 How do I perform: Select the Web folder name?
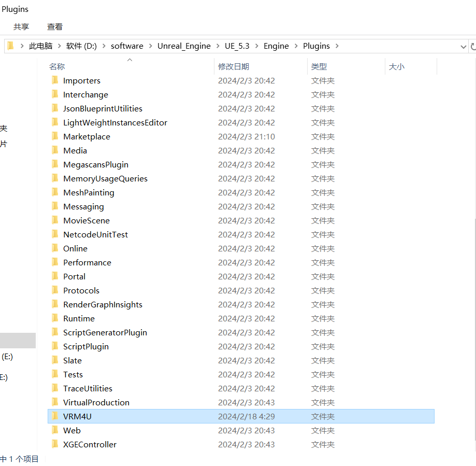click(72, 430)
